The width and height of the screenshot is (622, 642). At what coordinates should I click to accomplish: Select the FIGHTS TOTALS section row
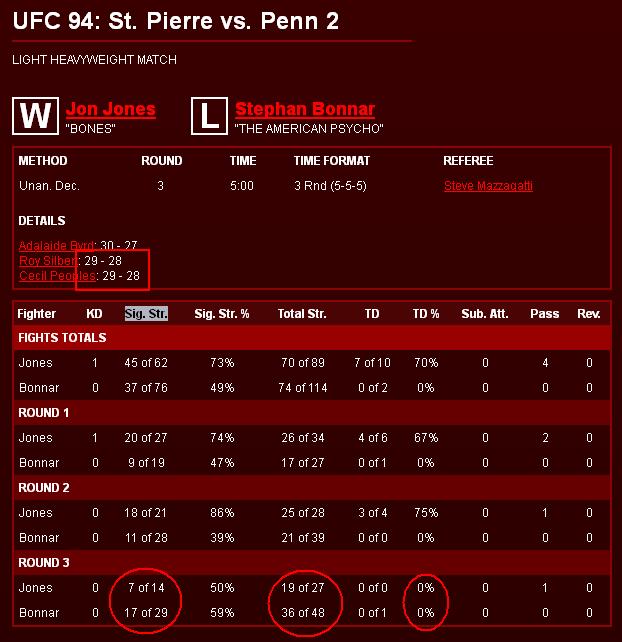click(62, 338)
